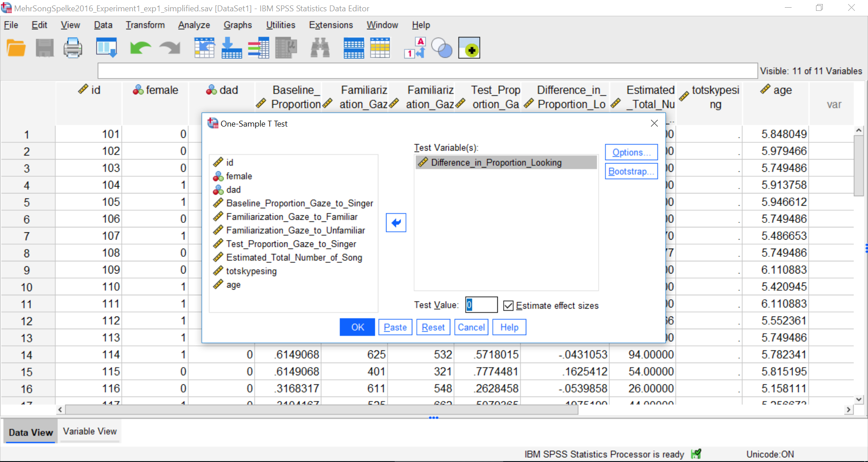868x462 pixels.
Task: Close One-Sample T Test dialog
Action: pos(654,123)
